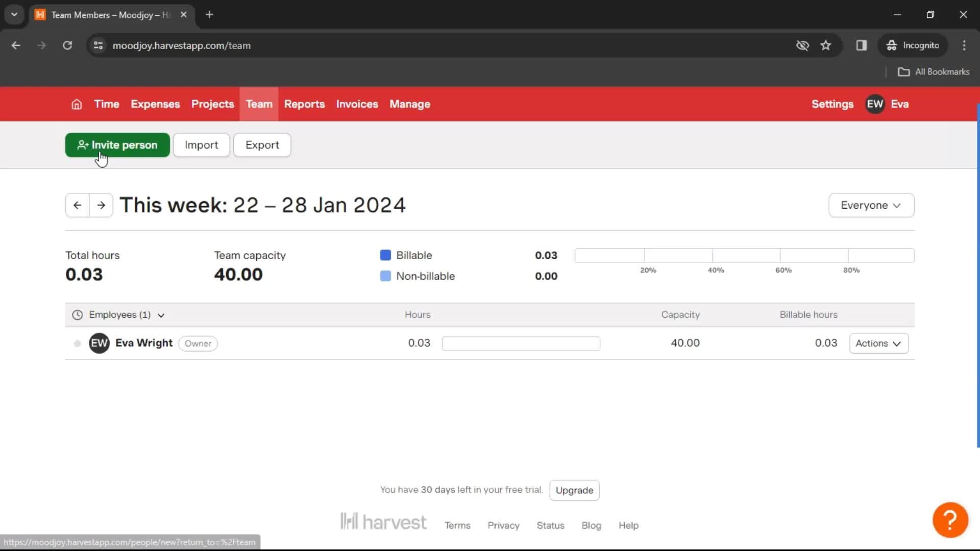Viewport: 980px width, 551px height.
Task: Go to the Harvest home icon
Action: point(77,104)
